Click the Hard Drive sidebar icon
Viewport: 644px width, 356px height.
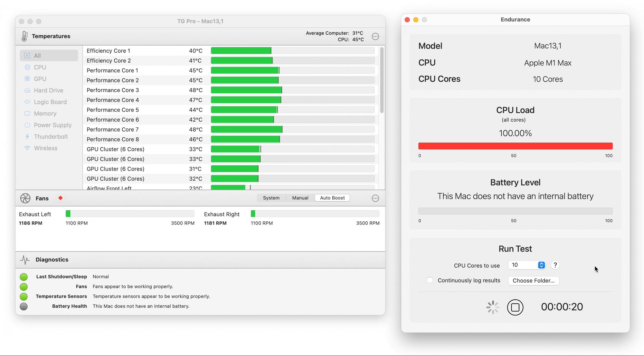point(27,90)
